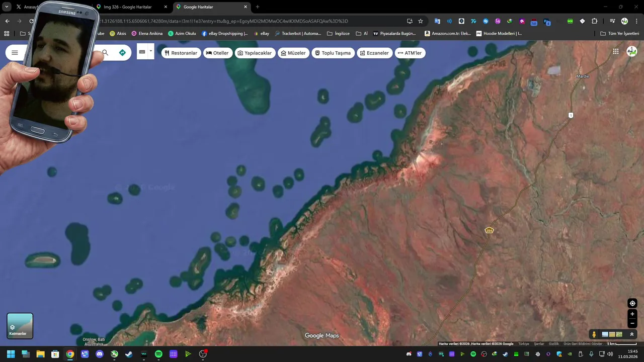The width and height of the screenshot is (644, 362).
Task: Click the Gizlilik footer link
Action: [x=554, y=344]
